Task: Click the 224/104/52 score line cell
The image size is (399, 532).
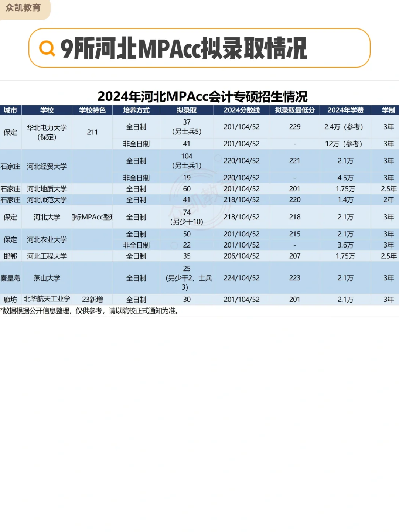Action: tap(242, 278)
